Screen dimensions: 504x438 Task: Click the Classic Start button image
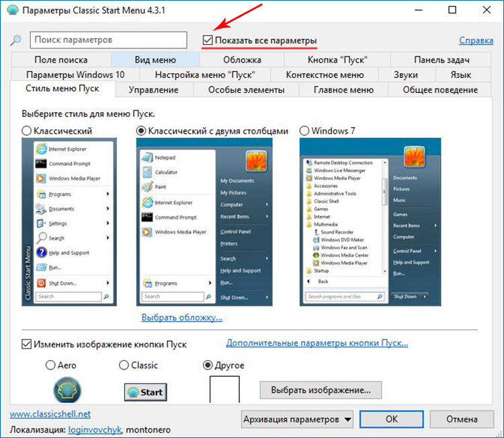tap(146, 392)
